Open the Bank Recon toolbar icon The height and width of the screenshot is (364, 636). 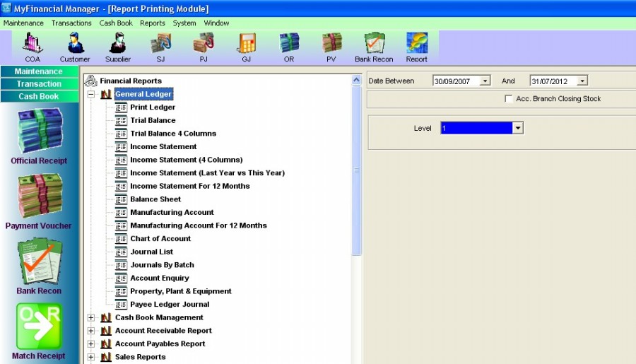[x=374, y=43]
